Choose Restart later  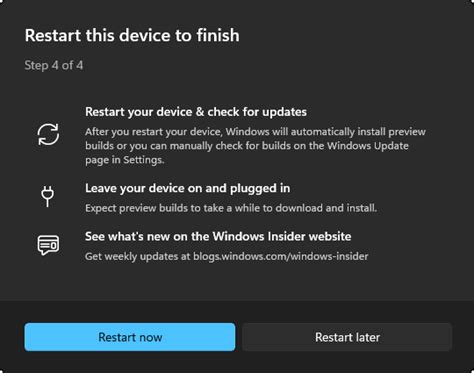point(347,337)
